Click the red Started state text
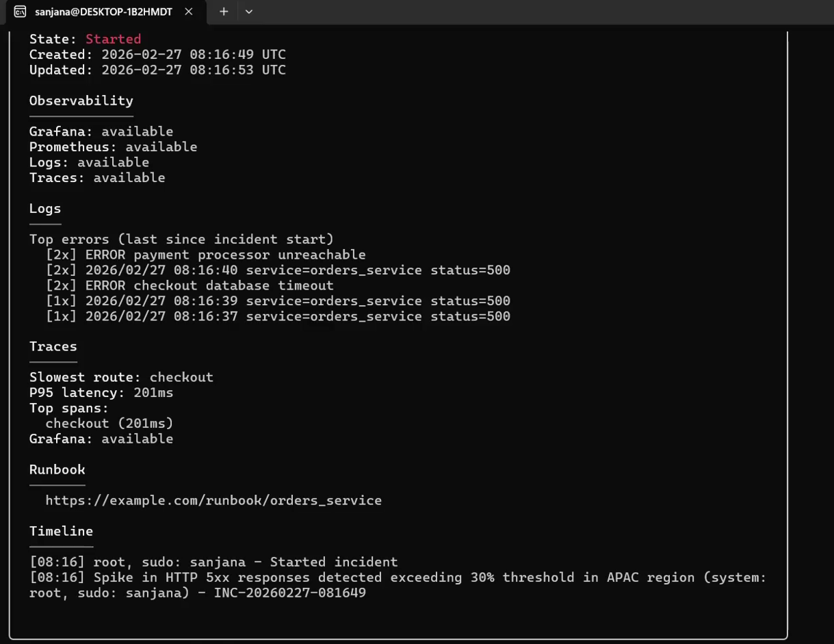The height and width of the screenshot is (644, 834). pos(113,39)
